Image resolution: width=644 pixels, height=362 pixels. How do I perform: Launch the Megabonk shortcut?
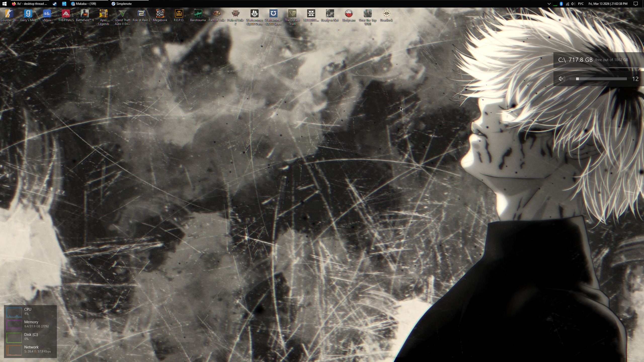[x=160, y=14]
